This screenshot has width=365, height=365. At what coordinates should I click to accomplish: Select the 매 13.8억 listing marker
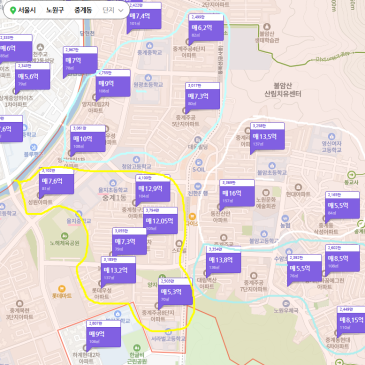pyautogui.click(x=224, y=261)
